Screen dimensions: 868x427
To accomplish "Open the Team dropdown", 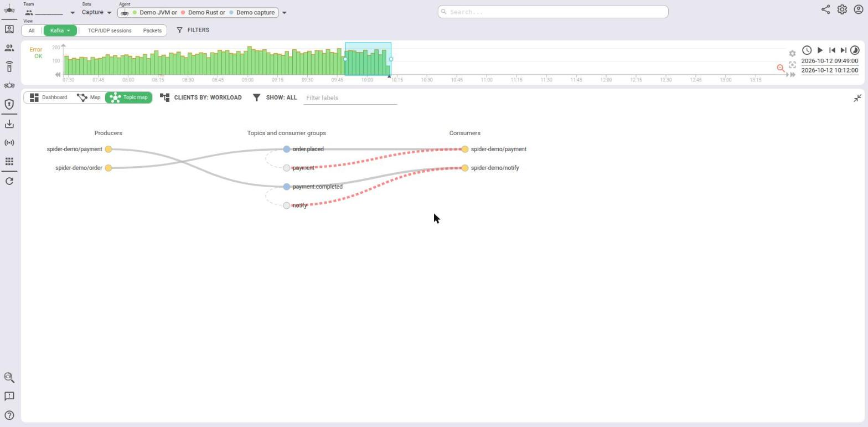I will pos(49,12).
